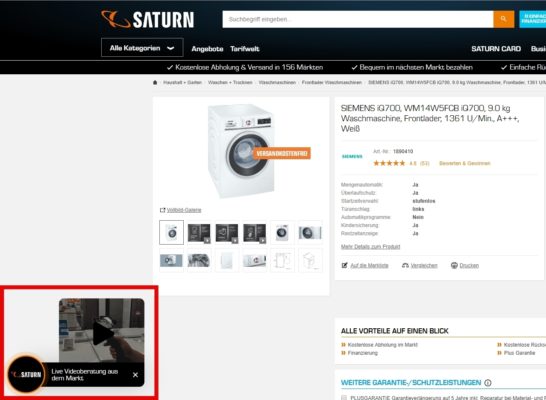
Task: Open the (53) reviews count
Action: tap(424, 163)
